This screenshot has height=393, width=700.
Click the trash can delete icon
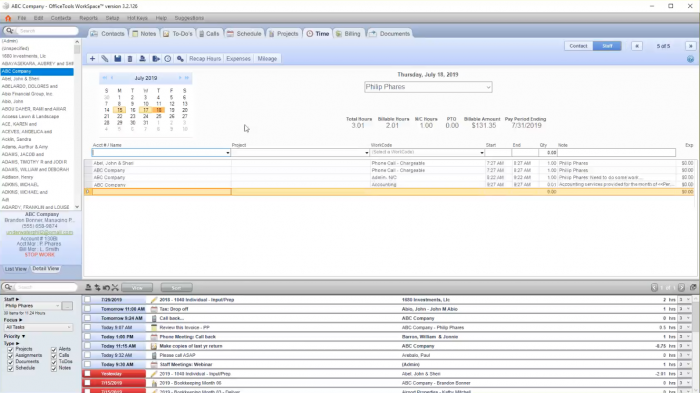[130, 59]
